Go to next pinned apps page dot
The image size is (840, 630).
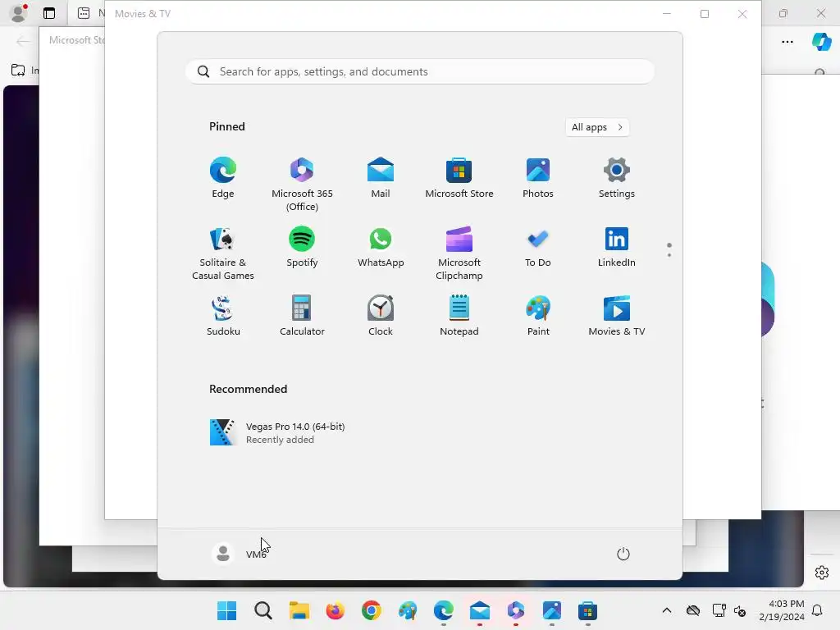pos(669,255)
